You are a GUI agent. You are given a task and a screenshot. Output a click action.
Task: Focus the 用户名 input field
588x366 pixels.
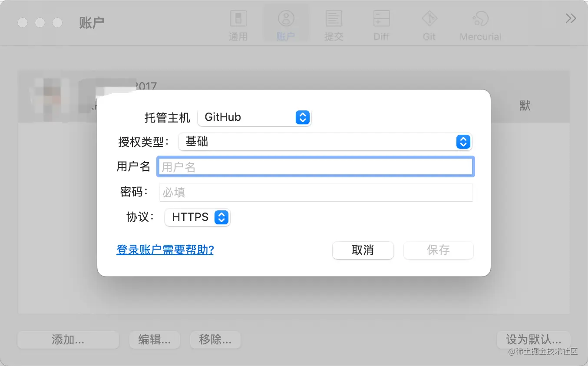(316, 167)
